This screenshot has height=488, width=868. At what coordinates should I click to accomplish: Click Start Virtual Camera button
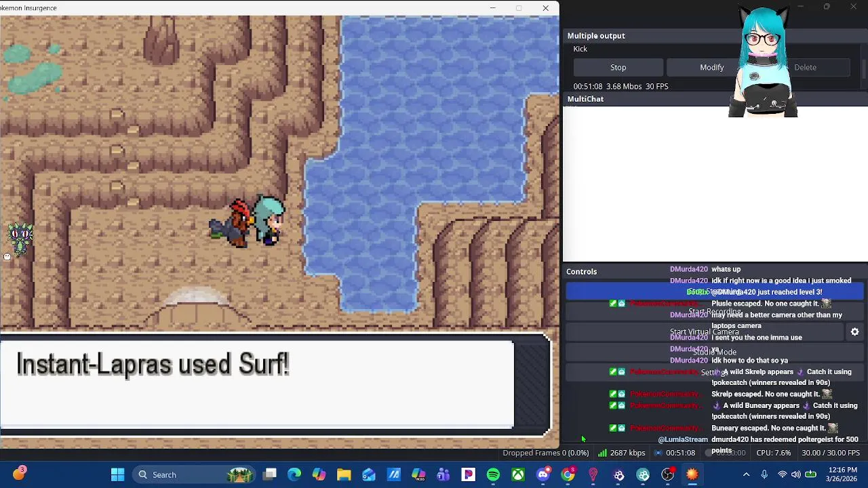(x=705, y=332)
